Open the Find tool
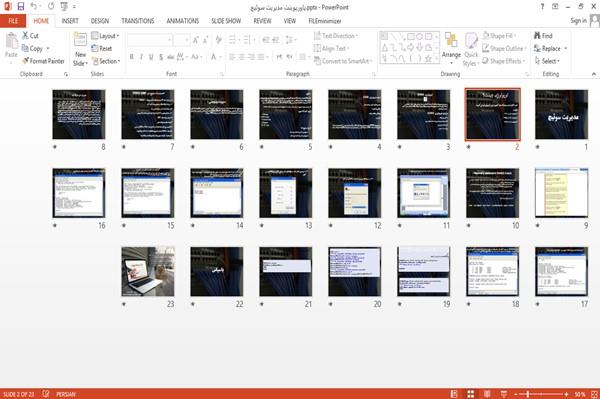The width and height of the screenshot is (600, 399). coord(543,36)
